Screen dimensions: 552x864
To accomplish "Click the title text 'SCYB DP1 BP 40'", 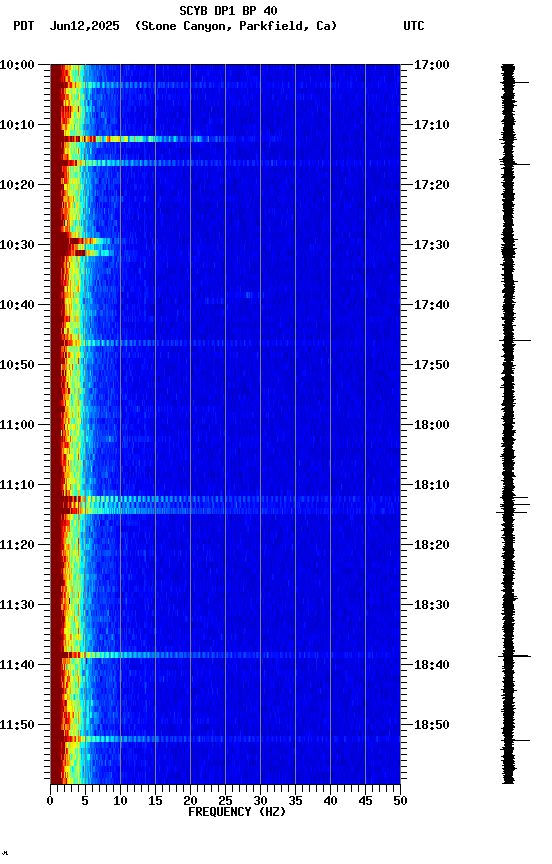I will click(x=228, y=10).
